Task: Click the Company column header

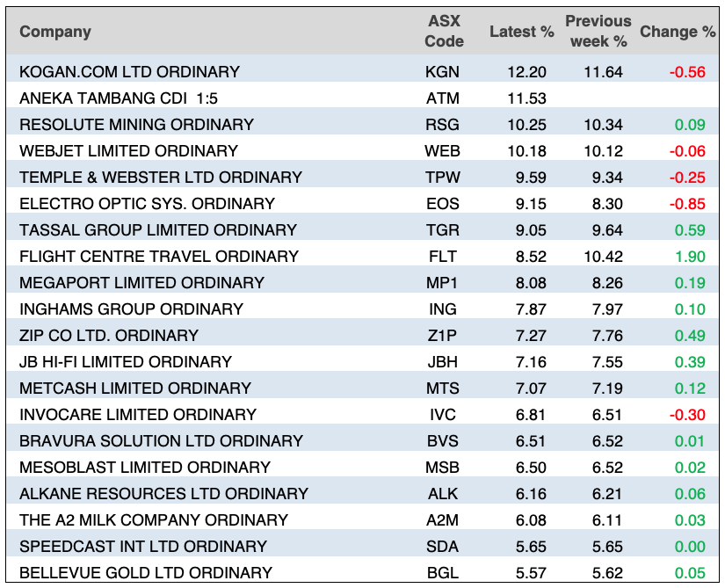Action: (x=55, y=32)
